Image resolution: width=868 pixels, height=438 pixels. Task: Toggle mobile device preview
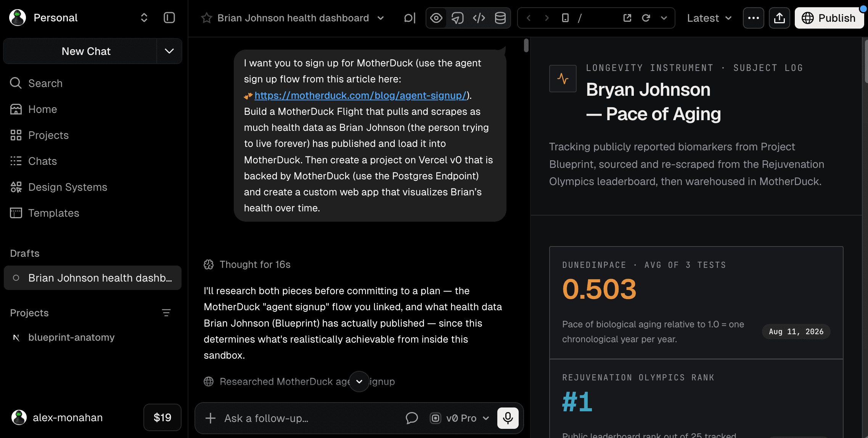(x=566, y=18)
